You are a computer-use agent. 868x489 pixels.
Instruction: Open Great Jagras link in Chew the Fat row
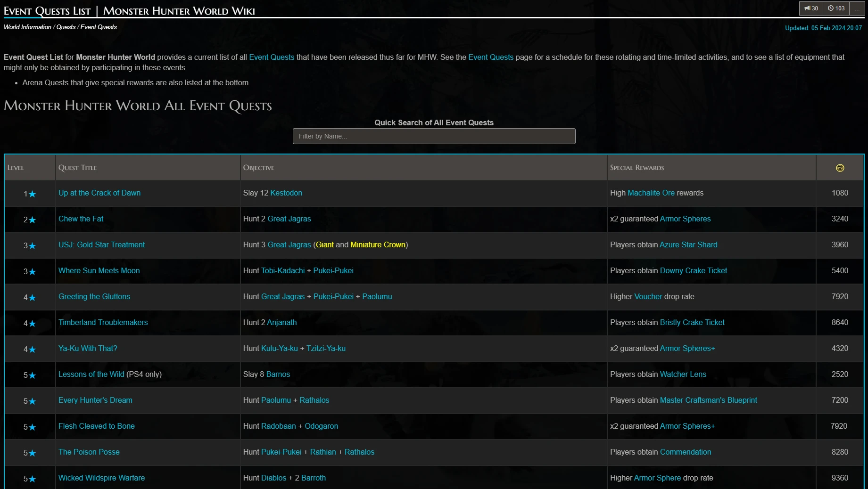click(289, 219)
